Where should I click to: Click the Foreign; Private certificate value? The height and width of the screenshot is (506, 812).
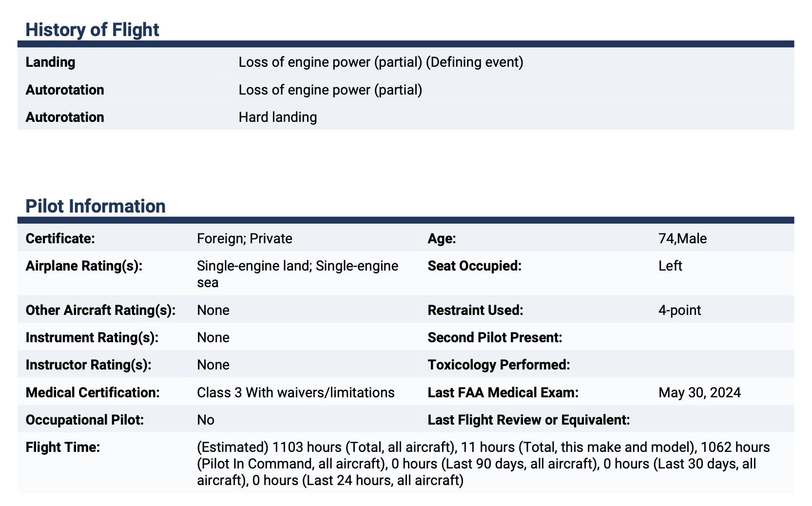click(245, 238)
